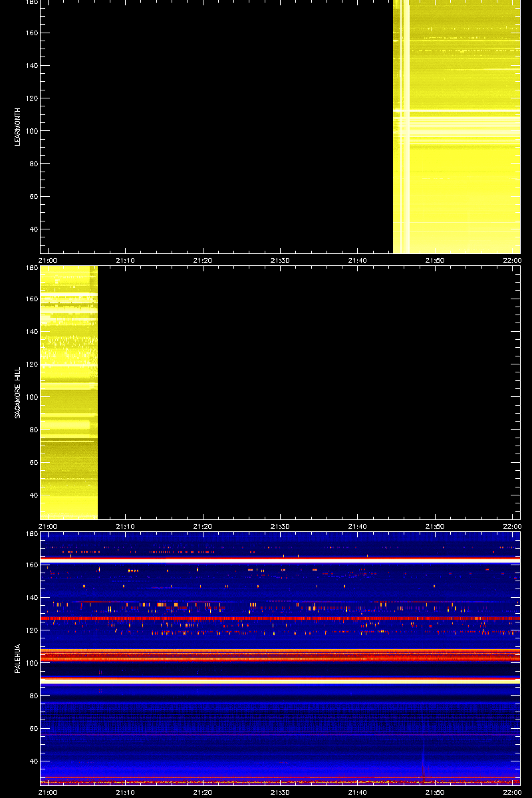The image size is (532, 798).
Task: Select Sagamore Hill frequency label 140
Action: coord(31,332)
